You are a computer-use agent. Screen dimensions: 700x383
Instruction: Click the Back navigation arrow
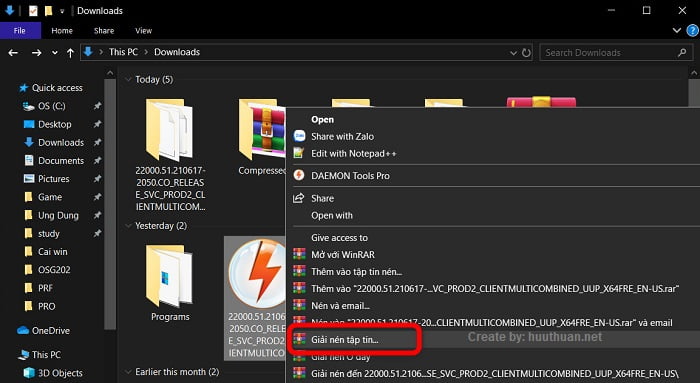tap(13, 53)
